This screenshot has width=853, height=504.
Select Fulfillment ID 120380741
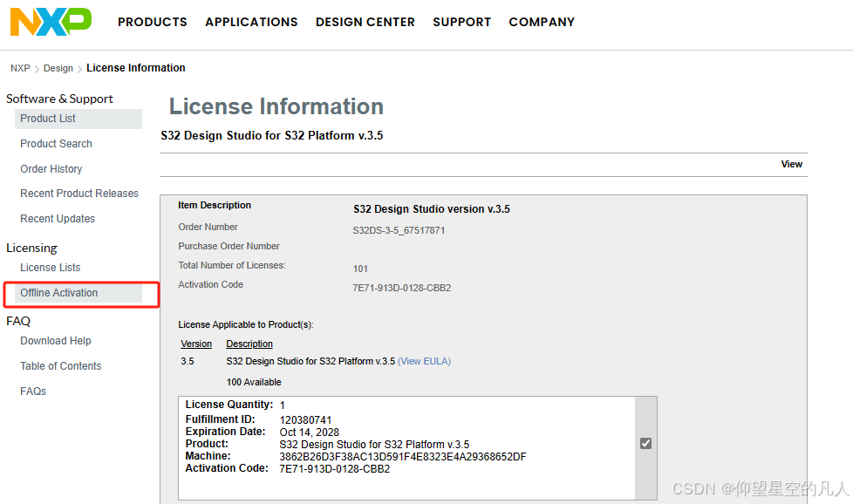305,420
